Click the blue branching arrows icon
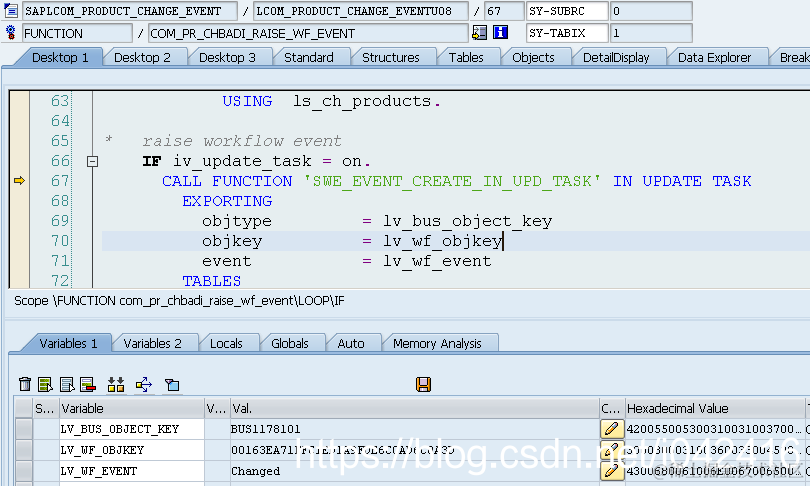The image size is (810, 486). pos(144,384)
